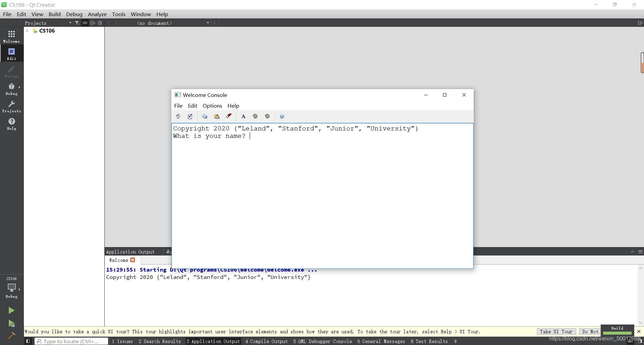Click the filter tree icon in Projects pane

(x=77, y=23)
